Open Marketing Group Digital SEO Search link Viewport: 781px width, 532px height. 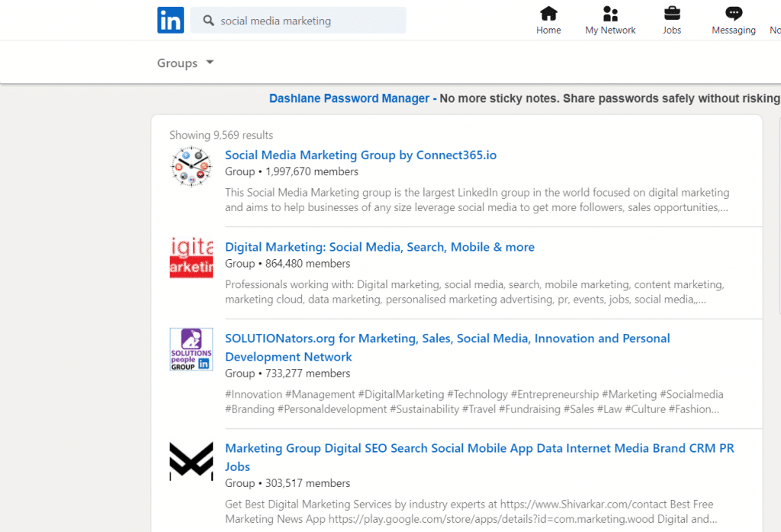(479, 448)
